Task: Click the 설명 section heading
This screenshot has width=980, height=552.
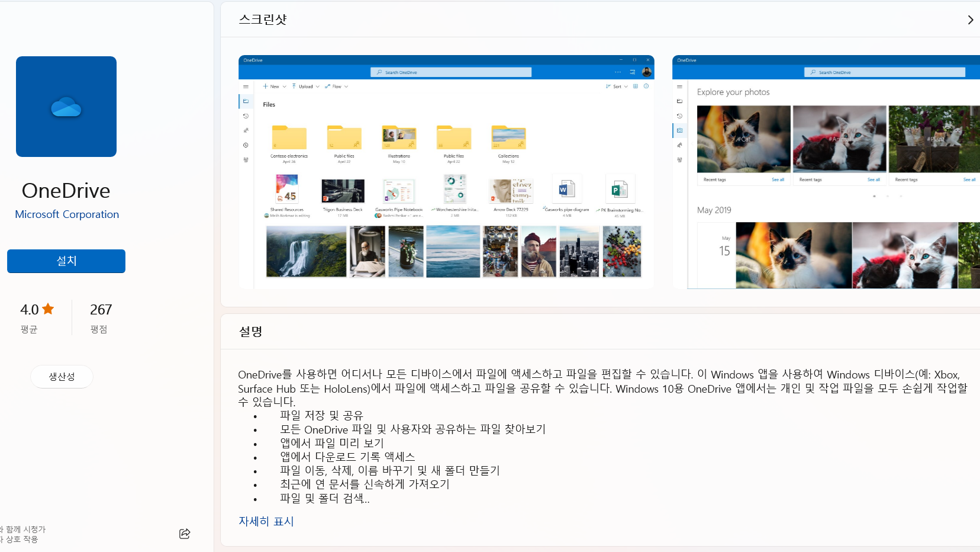Action: pyautogui.click(x=251, y=332)
